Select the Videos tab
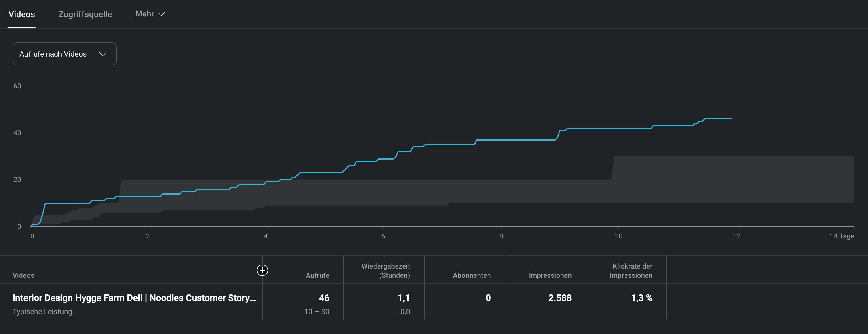 click(x=21, y=14)
